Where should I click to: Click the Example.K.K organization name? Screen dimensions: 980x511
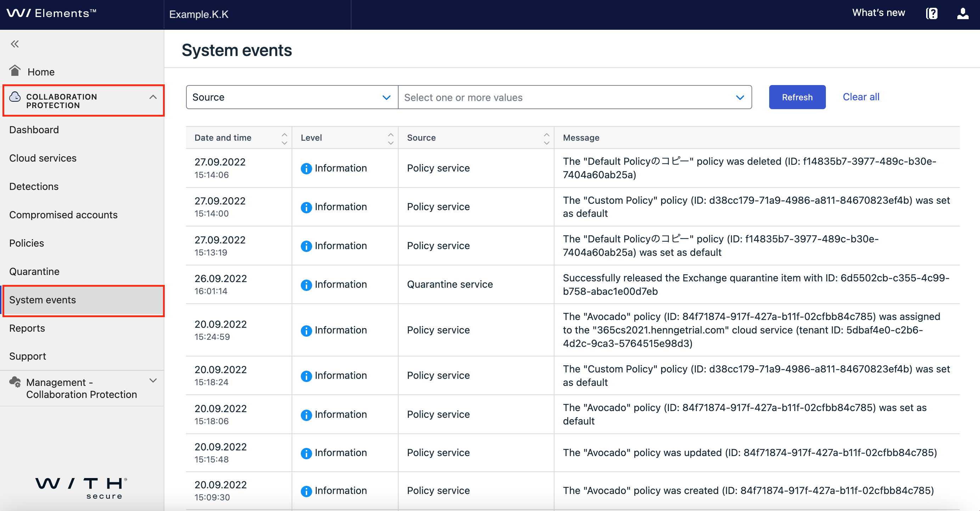199,15
